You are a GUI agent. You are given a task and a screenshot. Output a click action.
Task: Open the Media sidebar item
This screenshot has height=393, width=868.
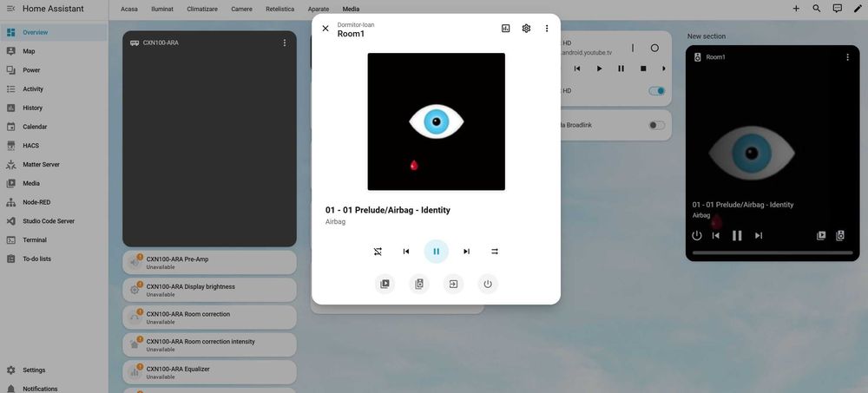pos(54,183)
